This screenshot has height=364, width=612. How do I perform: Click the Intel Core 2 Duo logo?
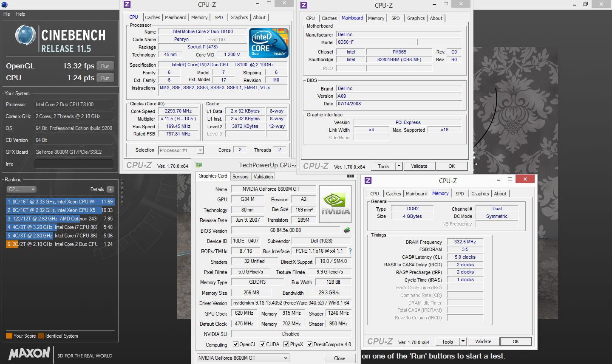click(x=269, y=43)
